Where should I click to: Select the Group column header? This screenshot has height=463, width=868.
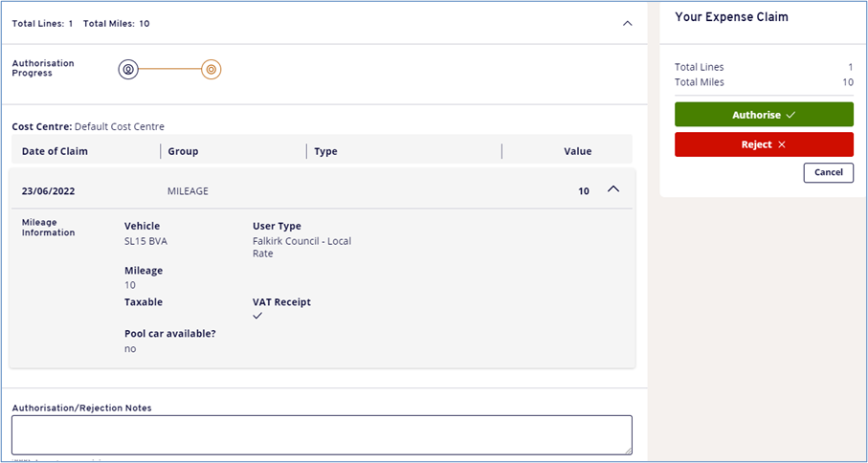(x=183, y=151)
